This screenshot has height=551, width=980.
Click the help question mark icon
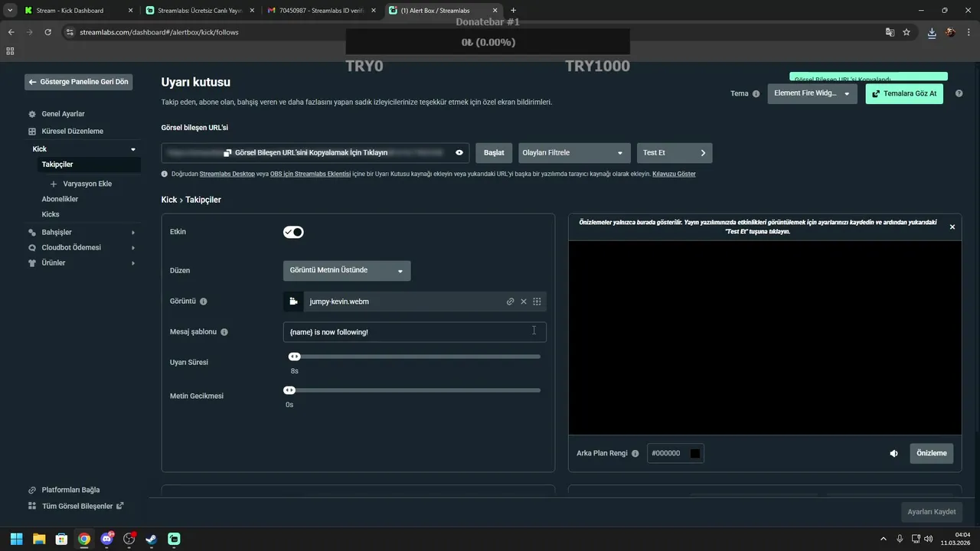[x=959, y=93]
